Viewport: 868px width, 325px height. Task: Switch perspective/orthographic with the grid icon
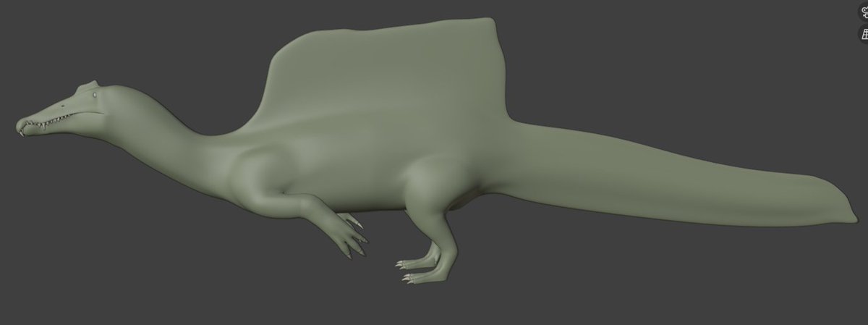pyautogui.click(x=864, y=34)
